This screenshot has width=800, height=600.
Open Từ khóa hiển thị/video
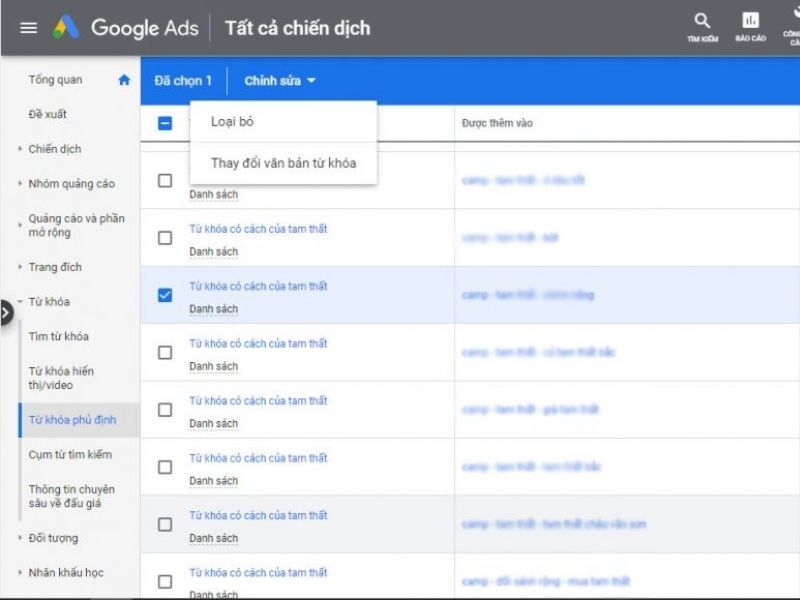click(61, 378)
